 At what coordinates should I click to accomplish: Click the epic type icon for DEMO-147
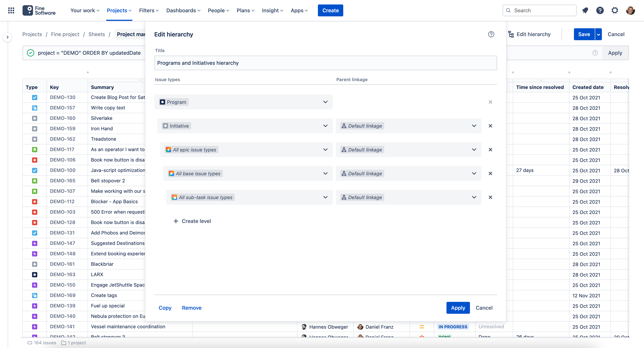click(34, 243)
